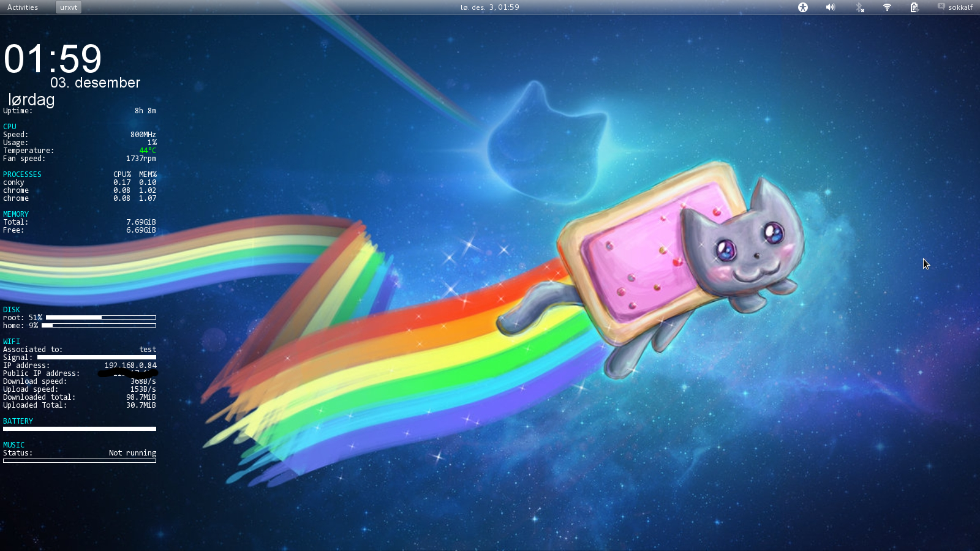The image size is (980, 551).
Task: Click the 'lørdag' weekday text
Action: click(x=31, y=100)
